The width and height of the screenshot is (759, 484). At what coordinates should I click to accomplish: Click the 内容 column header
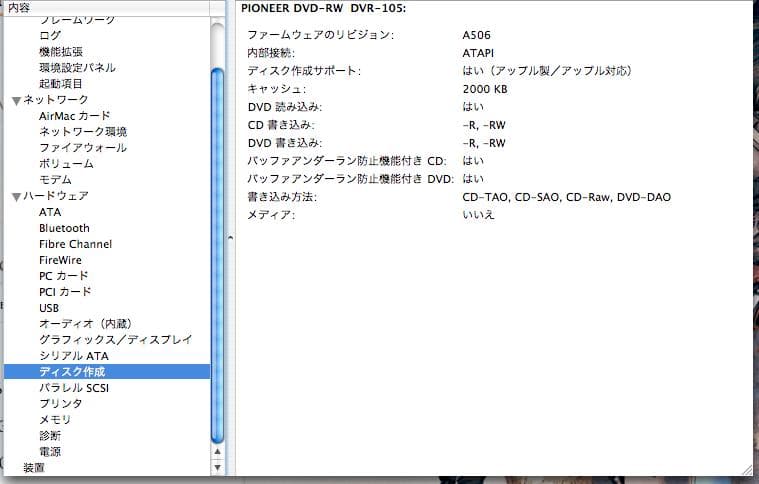tap(106, 8)
